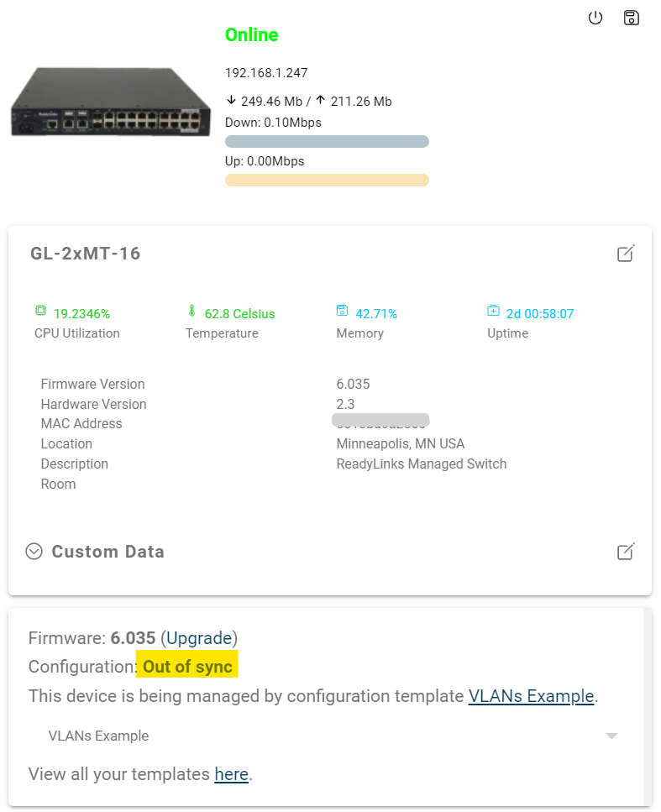Viewport: 661px width, 812px height.
Task: Click the Memory icon
Action: click(343, 311)
